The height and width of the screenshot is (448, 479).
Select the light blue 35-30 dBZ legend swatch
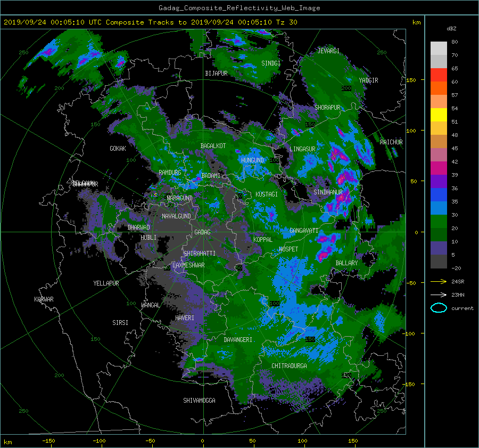[439, 208]
